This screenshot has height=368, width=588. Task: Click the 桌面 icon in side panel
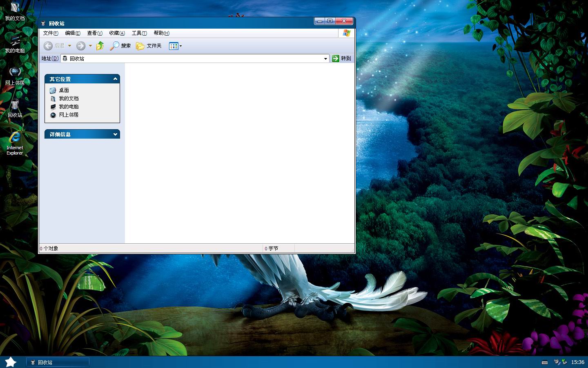click(x=53, y=90)
